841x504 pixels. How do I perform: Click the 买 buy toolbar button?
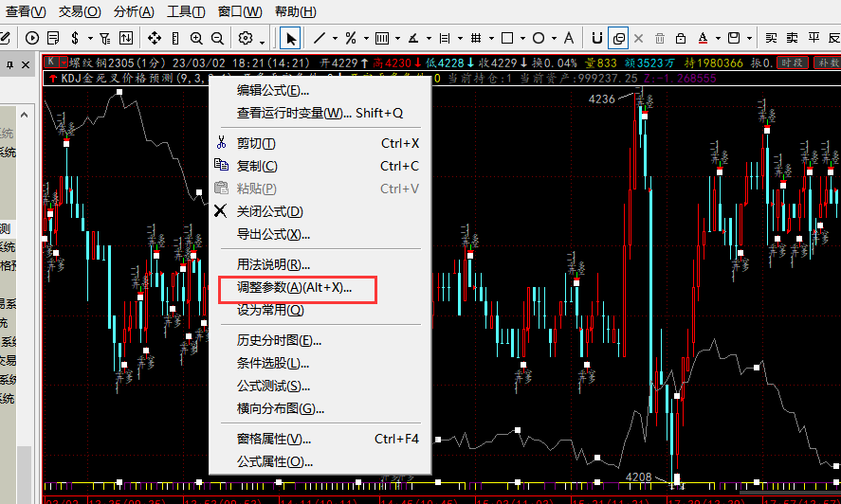[x=771, y=38]
